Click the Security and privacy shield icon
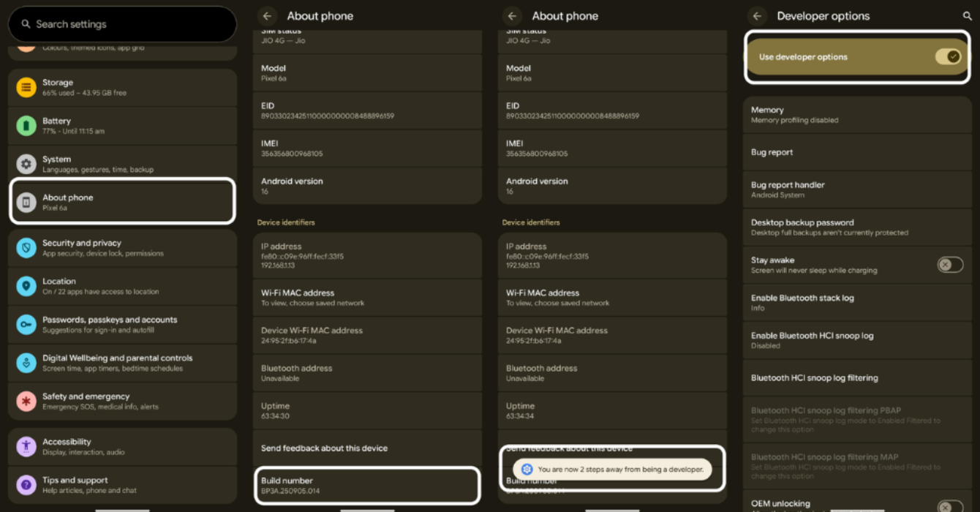The width and height of the screenshot is (980, 512). tap(26, 247)
